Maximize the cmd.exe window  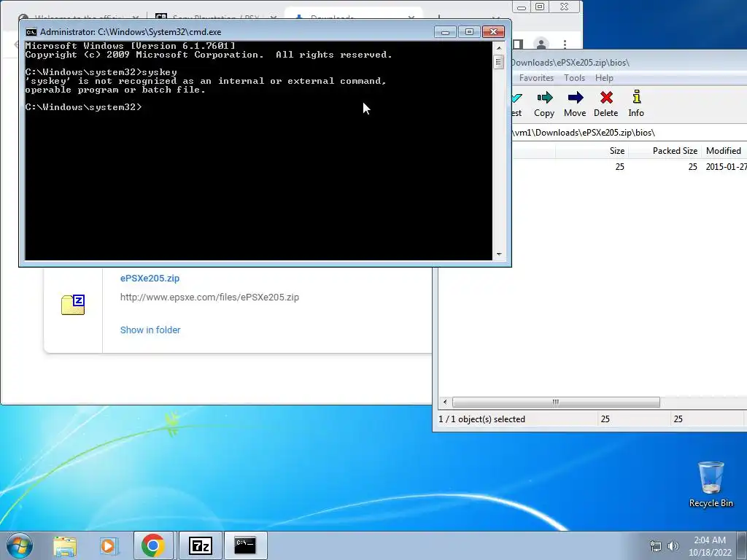pos(469,32)
